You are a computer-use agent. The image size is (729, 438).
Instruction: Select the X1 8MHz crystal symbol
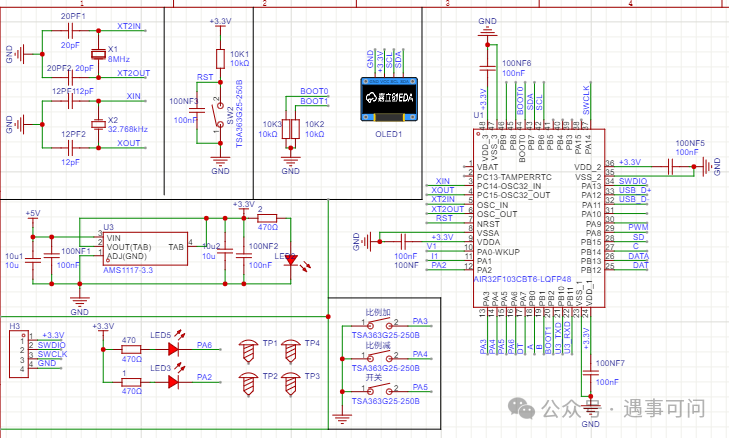pyautogui.click(x=98, y=54)
